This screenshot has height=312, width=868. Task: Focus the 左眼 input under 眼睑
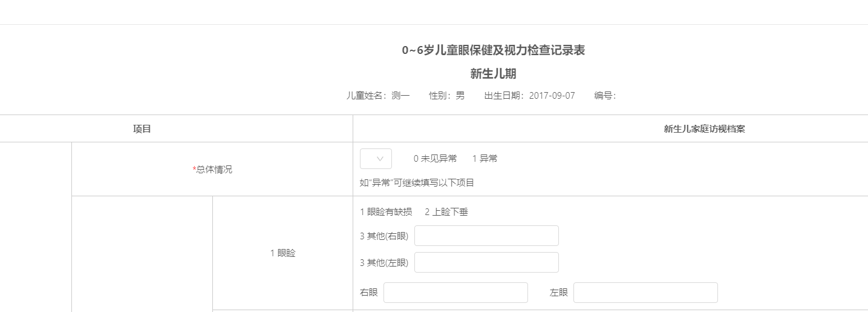pos(645,293)
